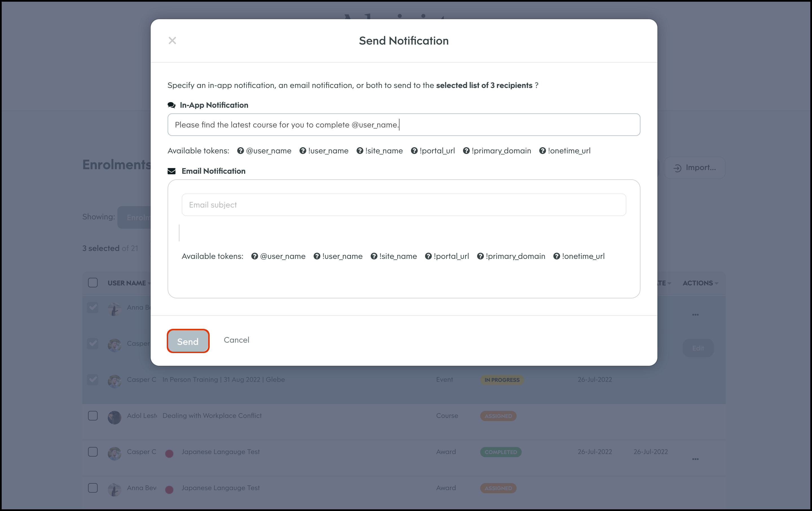Click the Import button
Image resolution: width=812 pixels, height=511 pixels.
pos(695,168)
